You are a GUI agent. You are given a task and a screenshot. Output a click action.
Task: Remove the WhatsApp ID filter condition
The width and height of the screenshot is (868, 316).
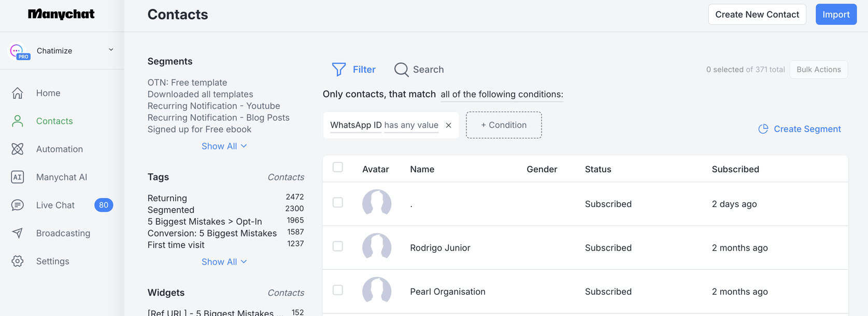point(449,125)
